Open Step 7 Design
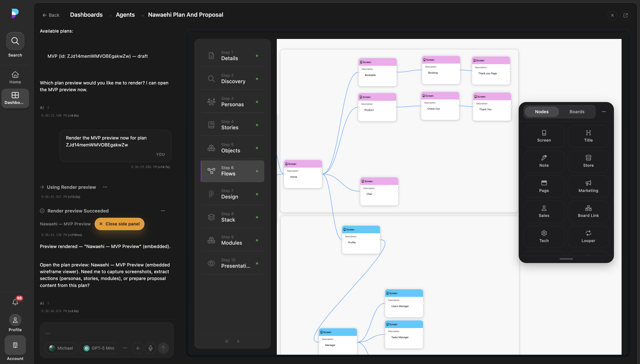The width and height of the screenshot is (640, 364). (232, 194)
